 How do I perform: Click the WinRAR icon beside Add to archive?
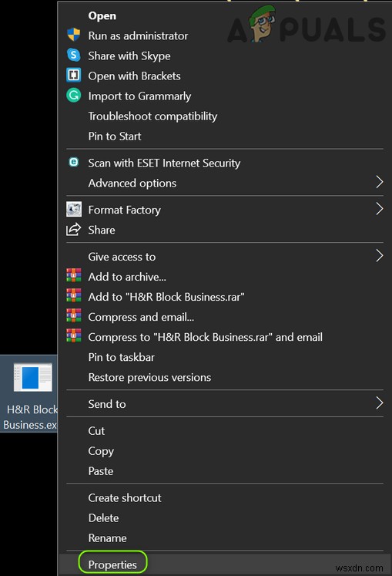(x=73, y=275)
